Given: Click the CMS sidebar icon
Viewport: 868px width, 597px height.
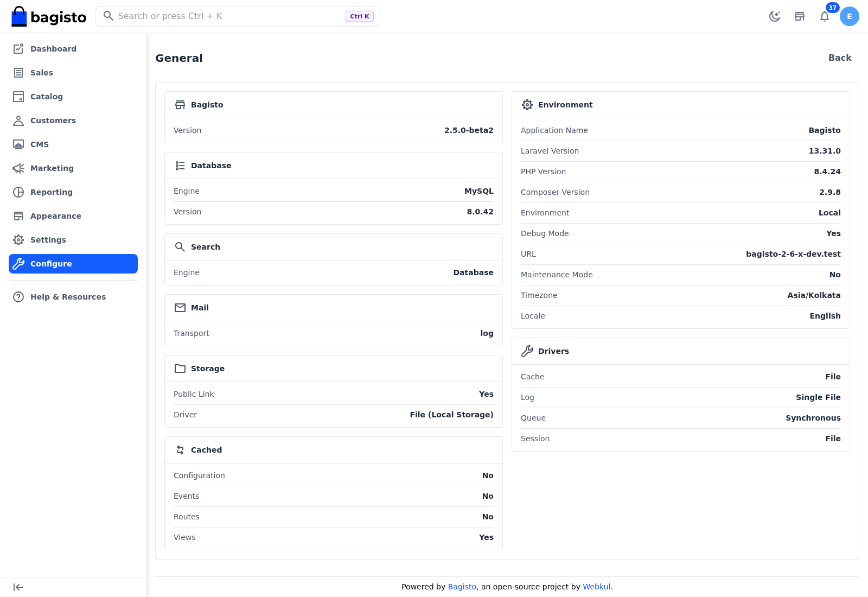Looking at the screenshot, I should click(18, 144).
